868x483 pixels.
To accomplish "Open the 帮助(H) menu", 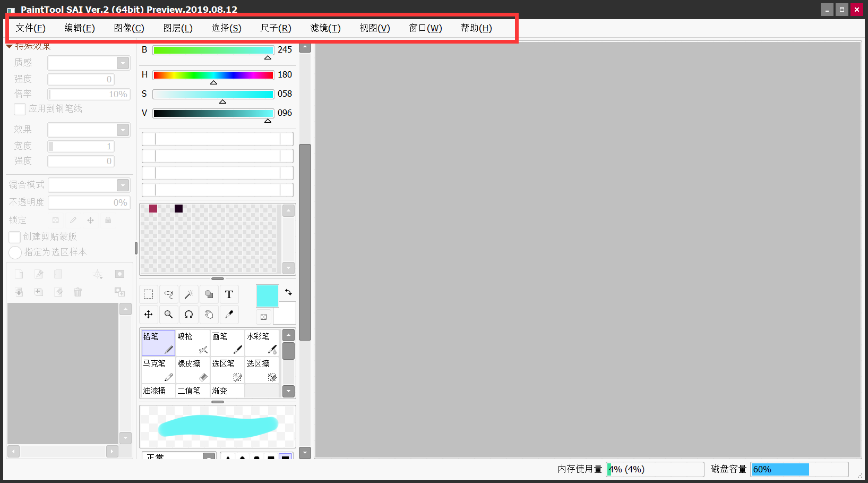I will click(476, 28).
